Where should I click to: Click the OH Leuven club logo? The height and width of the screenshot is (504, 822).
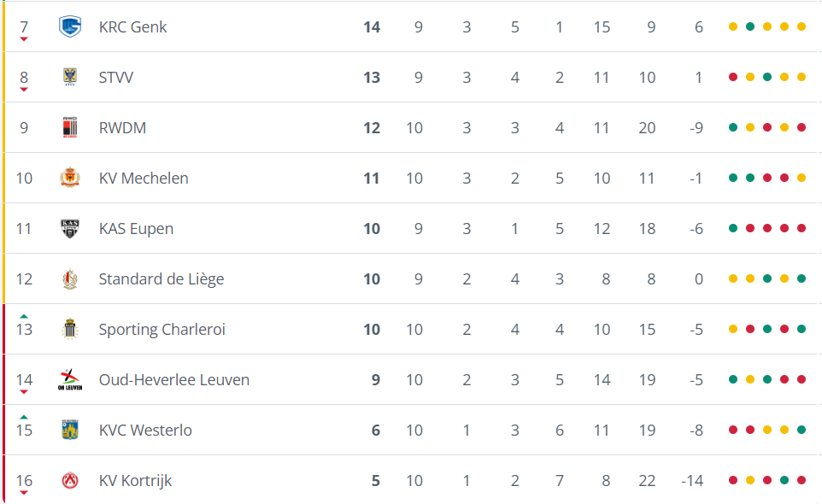[x=70, y=379]
